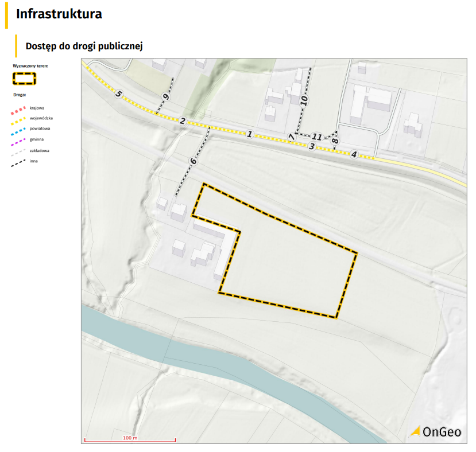Click the 100 m scale bar
Viewport: 476px width, 452px height.
click(130, 439)
